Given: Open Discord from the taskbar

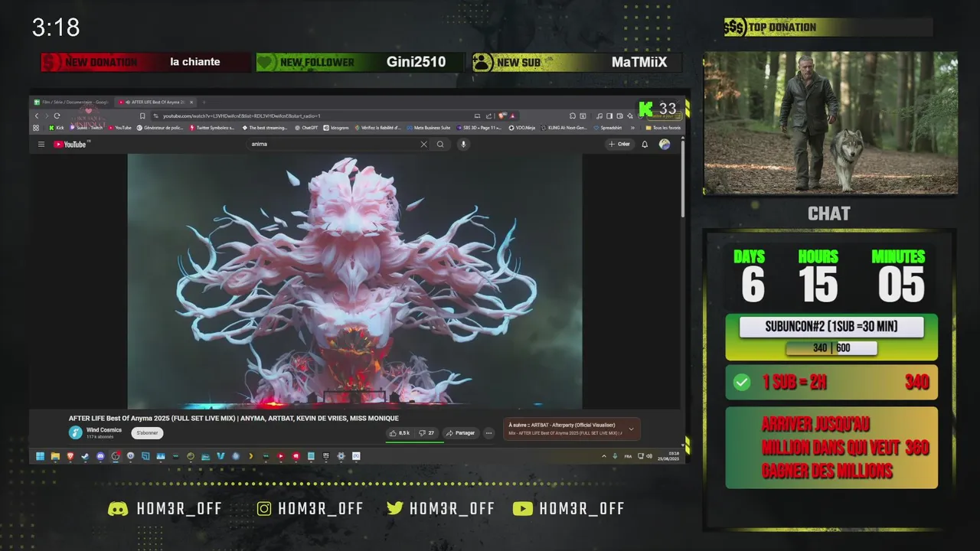Looking at the screenshot, I should 100,456.
